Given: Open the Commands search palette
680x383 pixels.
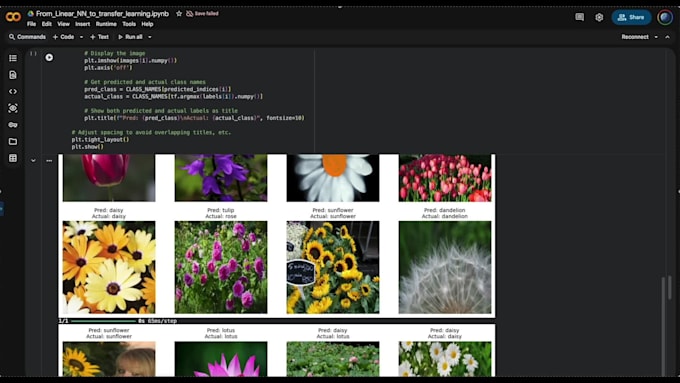Looking at the screenshot, I should click(x=27, y=37).
